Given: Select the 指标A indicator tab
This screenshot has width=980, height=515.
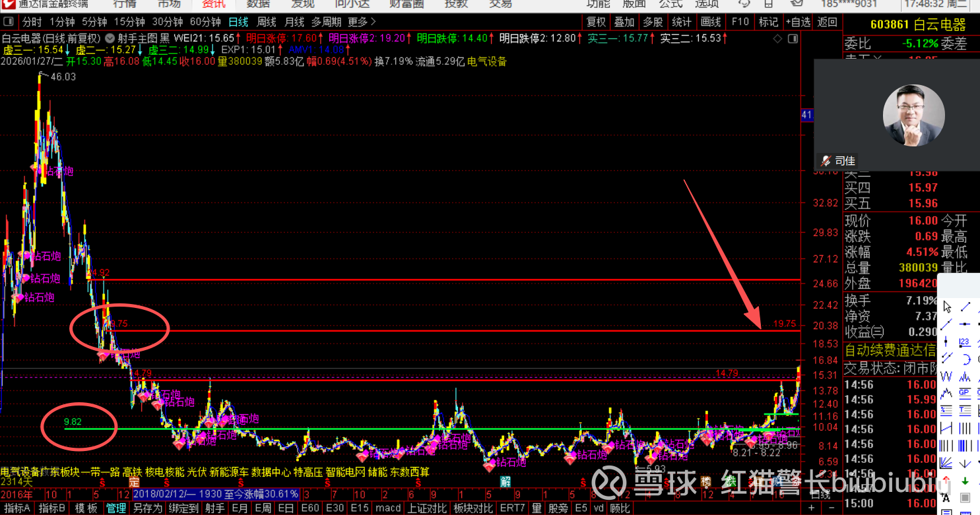Looking at the screenshot, I should [17, 508].
